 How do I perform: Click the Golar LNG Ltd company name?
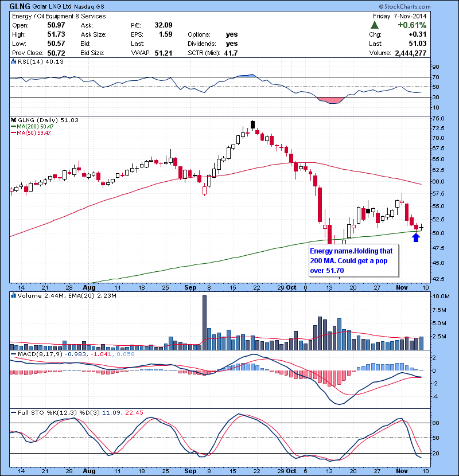[52, 7]
